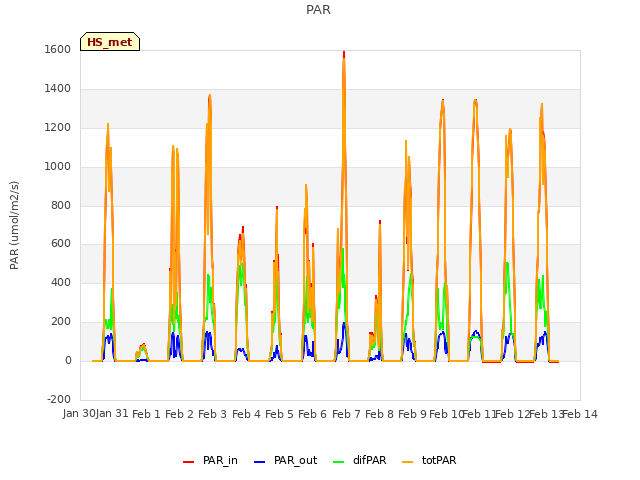Click the green difPAR legend swatch
Screen dimensions: 640x480
tap(338, 462)
